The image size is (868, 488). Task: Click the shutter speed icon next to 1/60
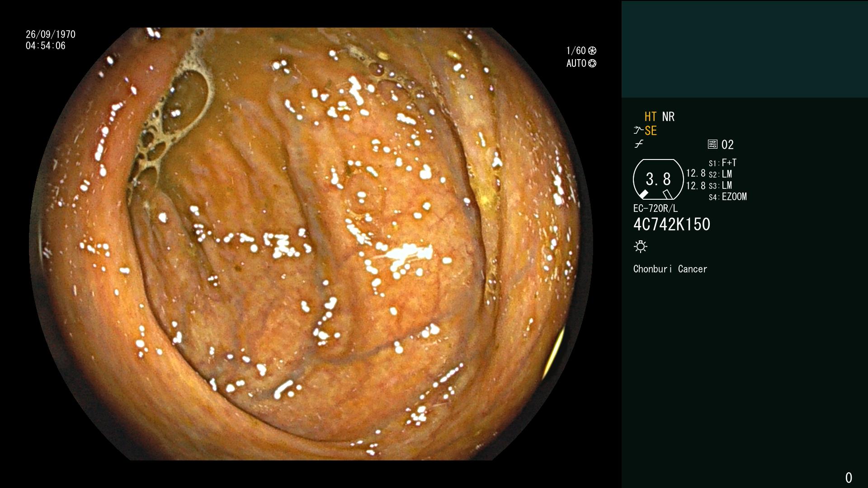[x=592, y=51]
